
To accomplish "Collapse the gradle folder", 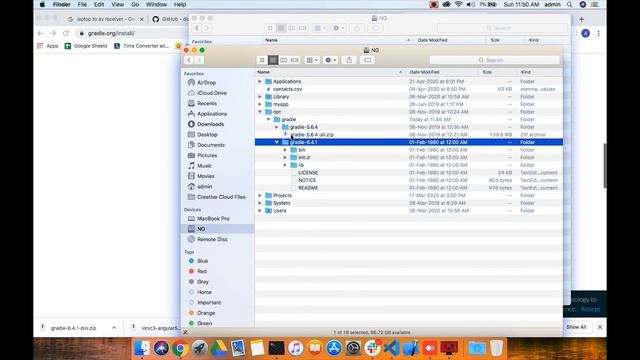I will pyautogui.click(x=268, y=120).
